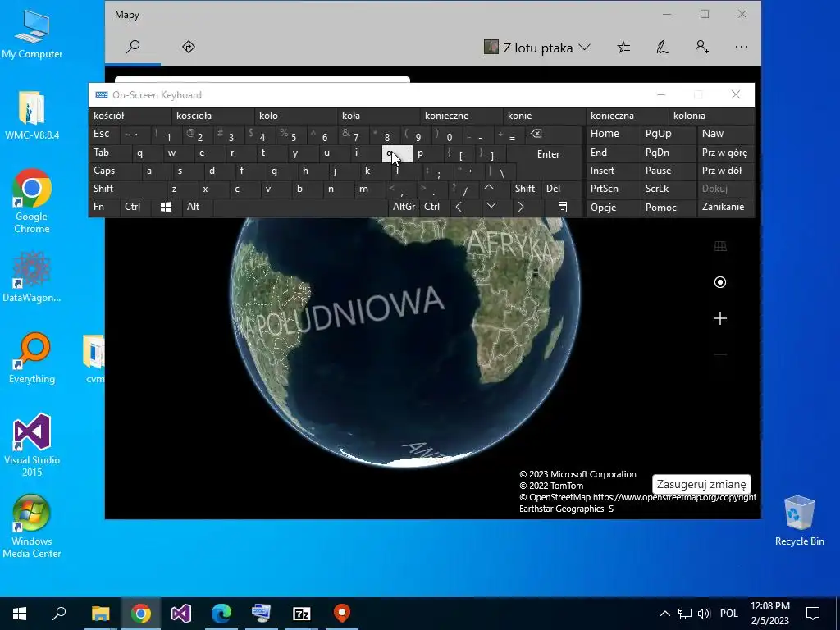Viewport: 840px width, 630px height.
Task: Open the POL input language indicator
Action: click(728, 614)
